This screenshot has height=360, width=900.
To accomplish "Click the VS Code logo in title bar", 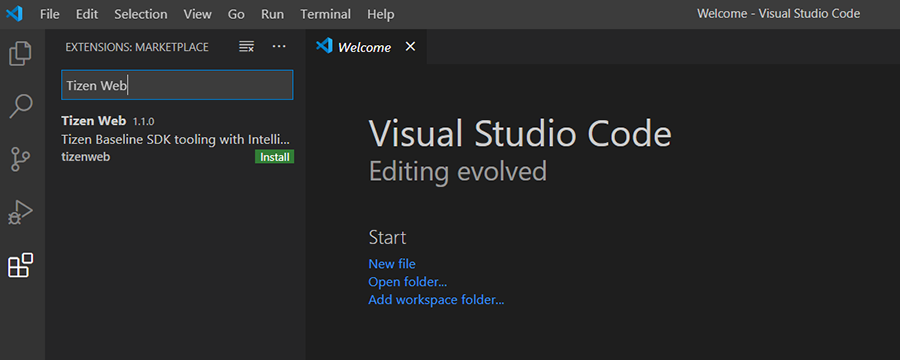I will (x=14, y=14).
